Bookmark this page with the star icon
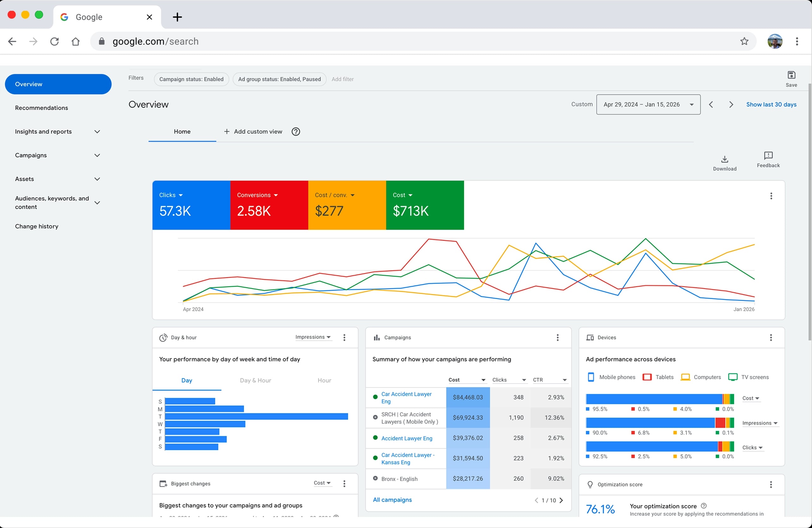Screen dimensions: 812x528 (744, 41)
